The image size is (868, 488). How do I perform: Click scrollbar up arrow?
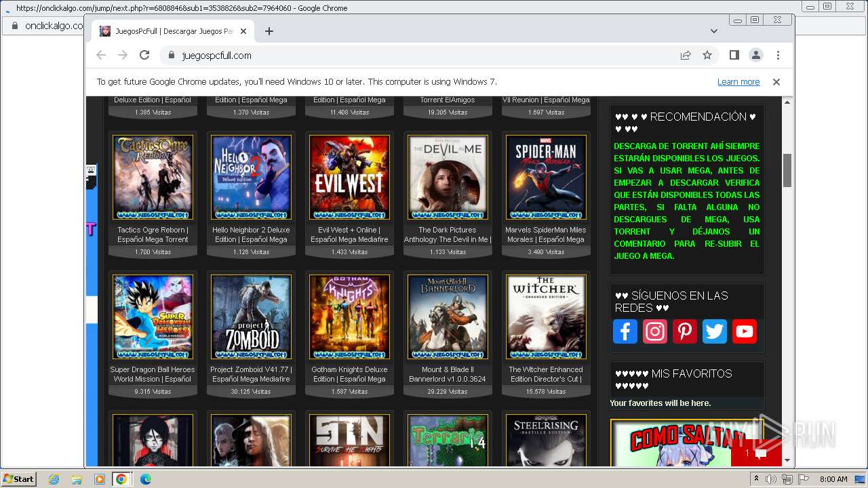[x=787, y=102]
